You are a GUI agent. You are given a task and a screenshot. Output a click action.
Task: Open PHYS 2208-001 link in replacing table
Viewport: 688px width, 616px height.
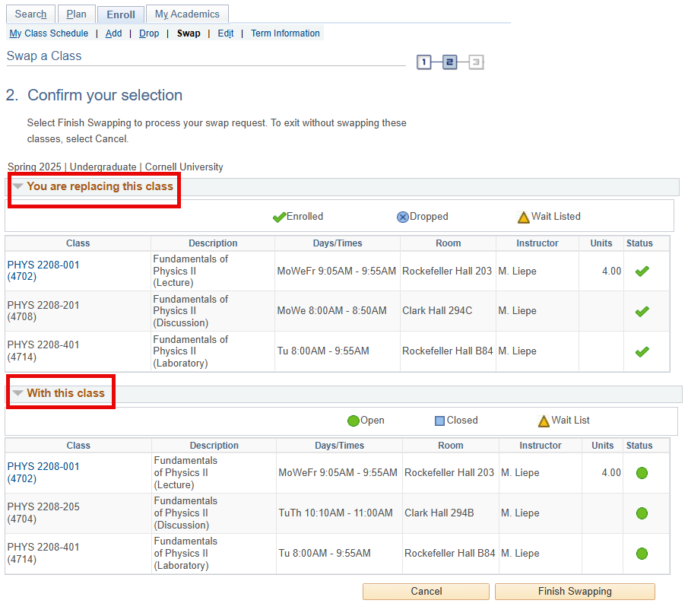(43, 265)
